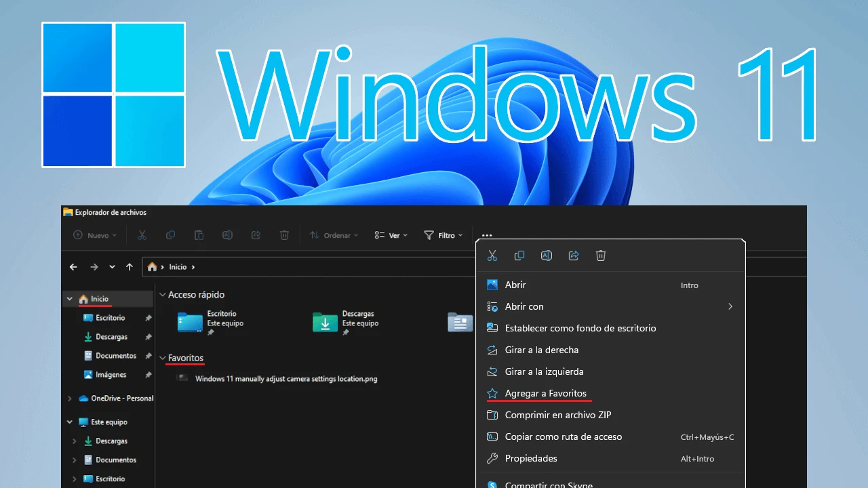Select Inicio in the navigation pane
This screenshot has height=488, width=868.
[x=108, y=299]
